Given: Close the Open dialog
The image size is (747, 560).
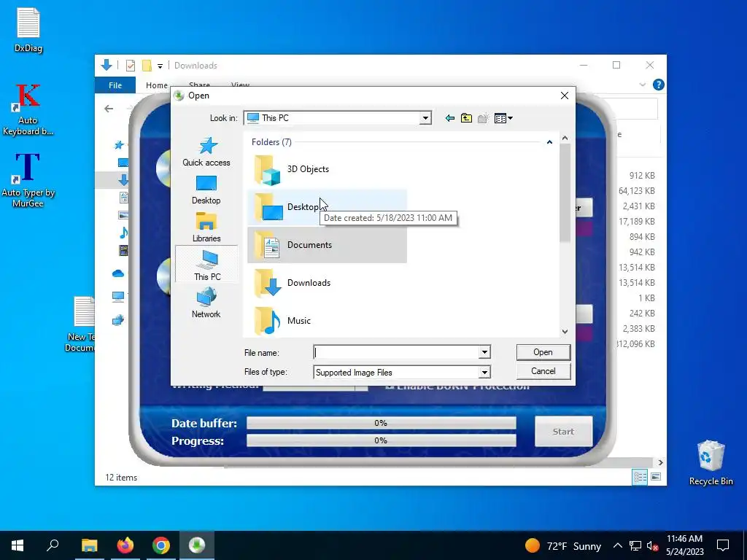Looking at the screenshot, I should point(565,96).
